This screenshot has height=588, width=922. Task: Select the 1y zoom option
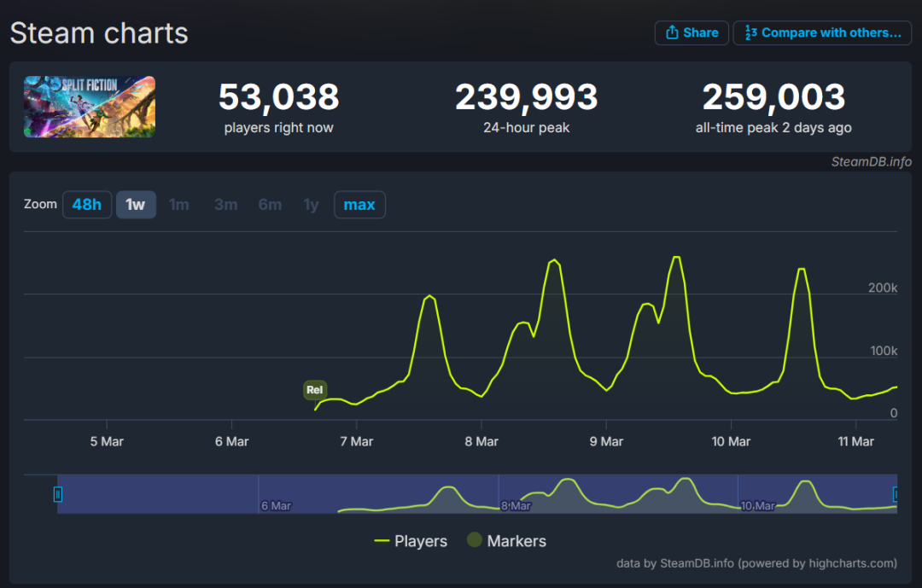(311, 205)
